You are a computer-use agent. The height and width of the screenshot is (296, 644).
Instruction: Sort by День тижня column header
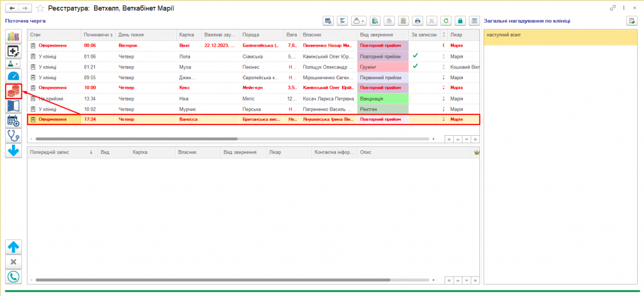coord(146,35)
